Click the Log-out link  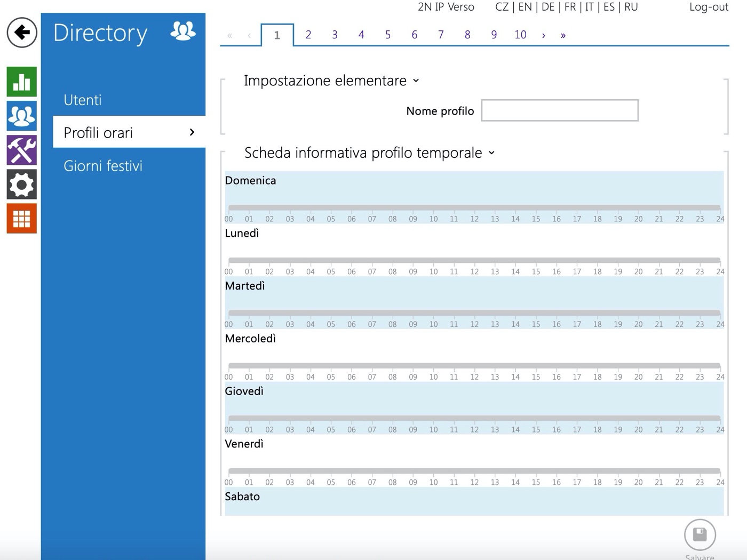click(709, 7)
